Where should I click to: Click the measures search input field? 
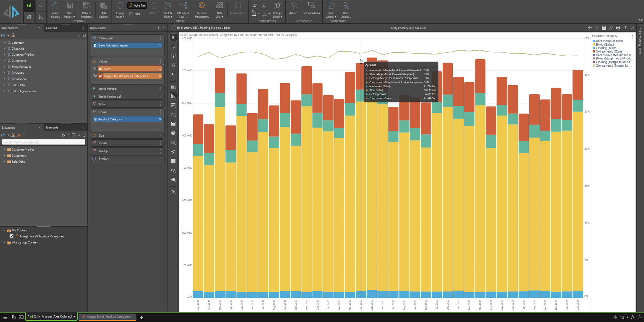click(x=41, y=142)
